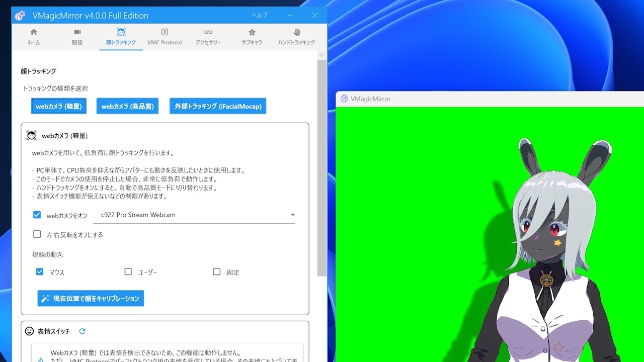Viewport: 644px width, 362px height.
Task: Open the サブキャラ tab
Action: click(252, 37)
